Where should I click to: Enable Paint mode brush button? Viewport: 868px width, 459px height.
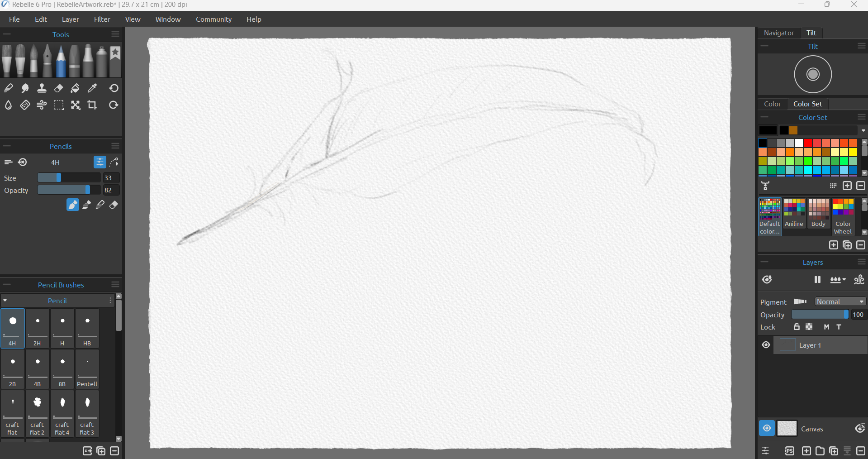click(x=72, y=205)
